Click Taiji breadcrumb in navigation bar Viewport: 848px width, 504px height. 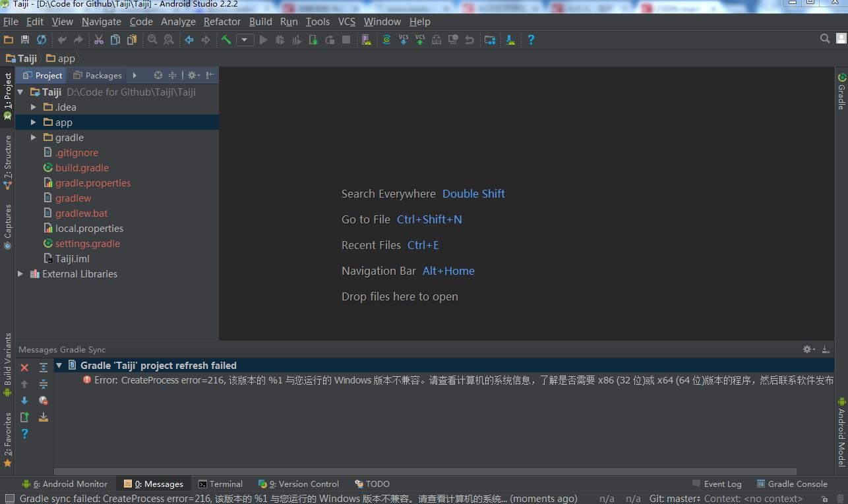click(x=22, y=58)
